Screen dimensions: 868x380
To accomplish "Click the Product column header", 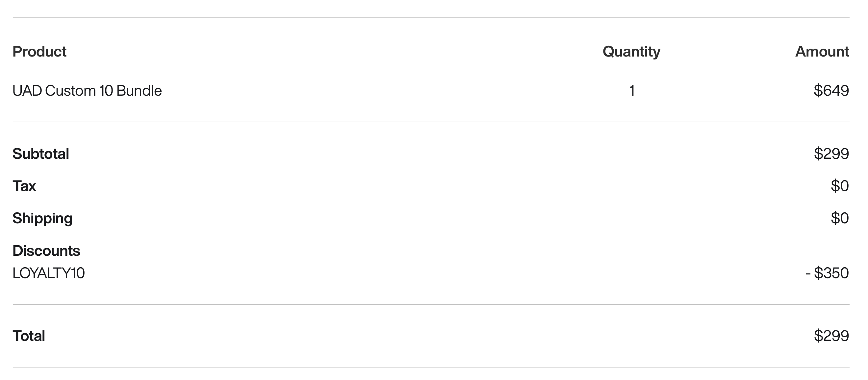I will pyautogui.click(x=39, y=52).
